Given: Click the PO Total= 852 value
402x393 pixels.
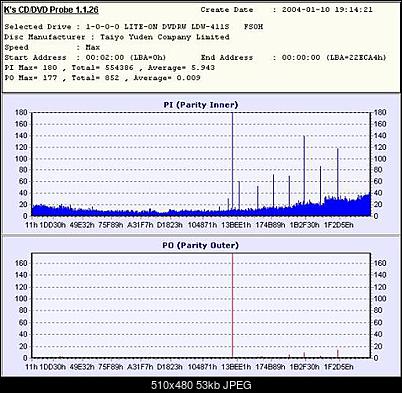Looking at the screenshot, I should coord(95,78).
